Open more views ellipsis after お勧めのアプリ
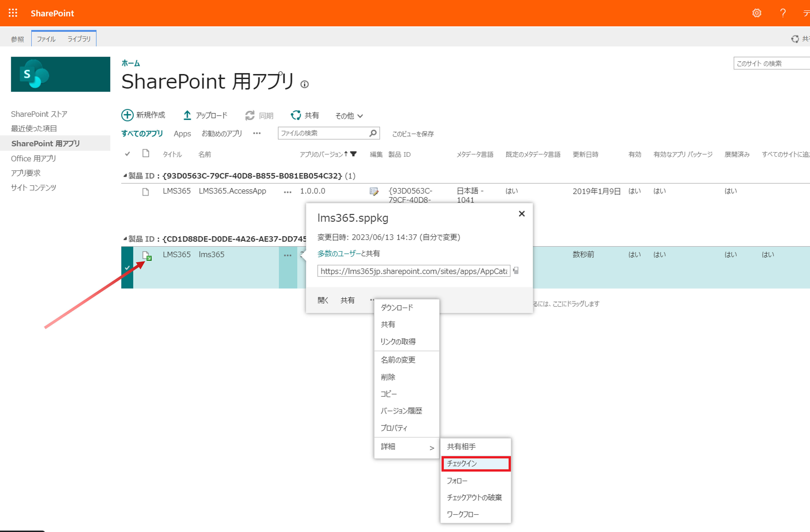 point(257,133)
